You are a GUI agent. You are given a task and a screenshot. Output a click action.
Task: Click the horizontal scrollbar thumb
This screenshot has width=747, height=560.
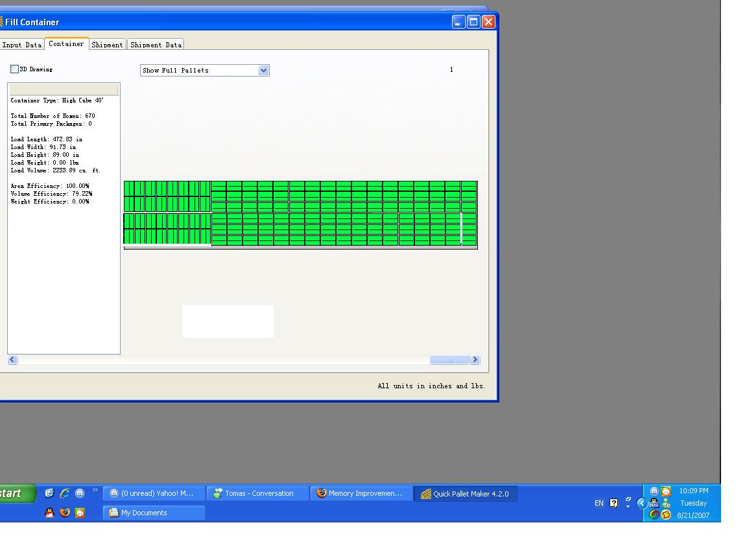(449, 360)
